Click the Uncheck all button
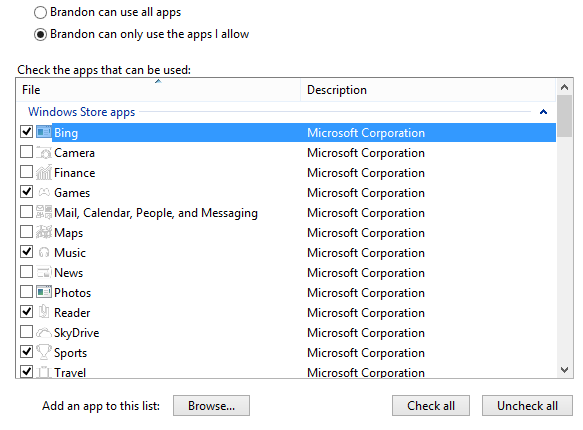This screenshot has height=430, width=583. [x=527, y=405]
